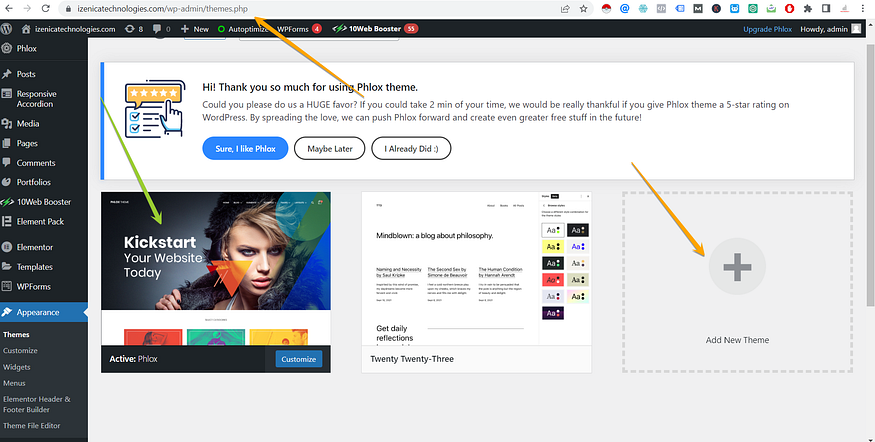875x442 pixels.
Task: Click Sure, I like Phlox button
Action: 246,148
